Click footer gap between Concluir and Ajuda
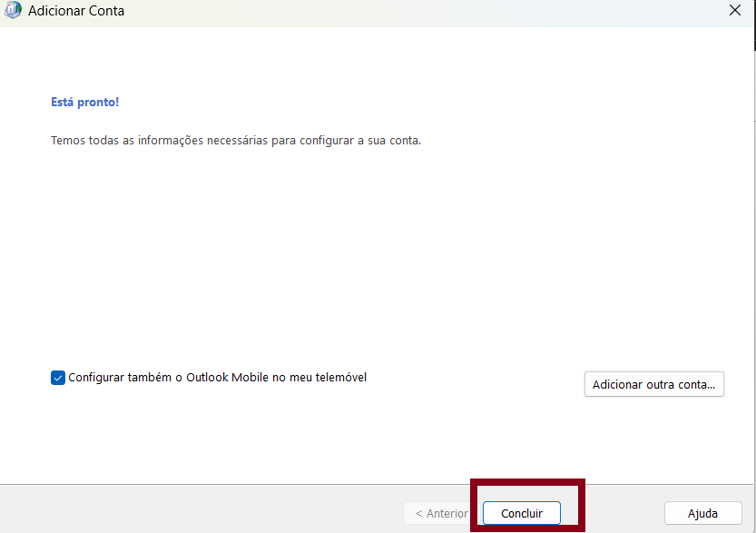Viewport: 756px width, 533px height. click(624, 513)
